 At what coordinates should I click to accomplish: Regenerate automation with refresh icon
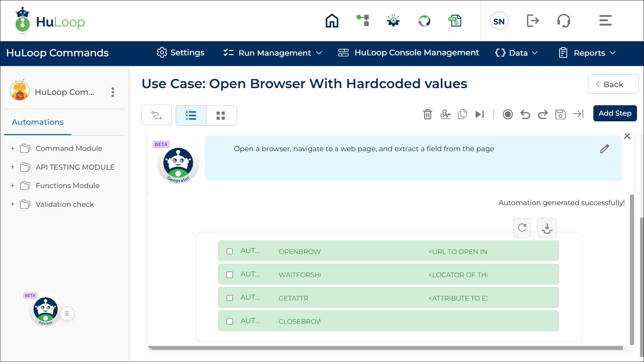coord(522,228)
